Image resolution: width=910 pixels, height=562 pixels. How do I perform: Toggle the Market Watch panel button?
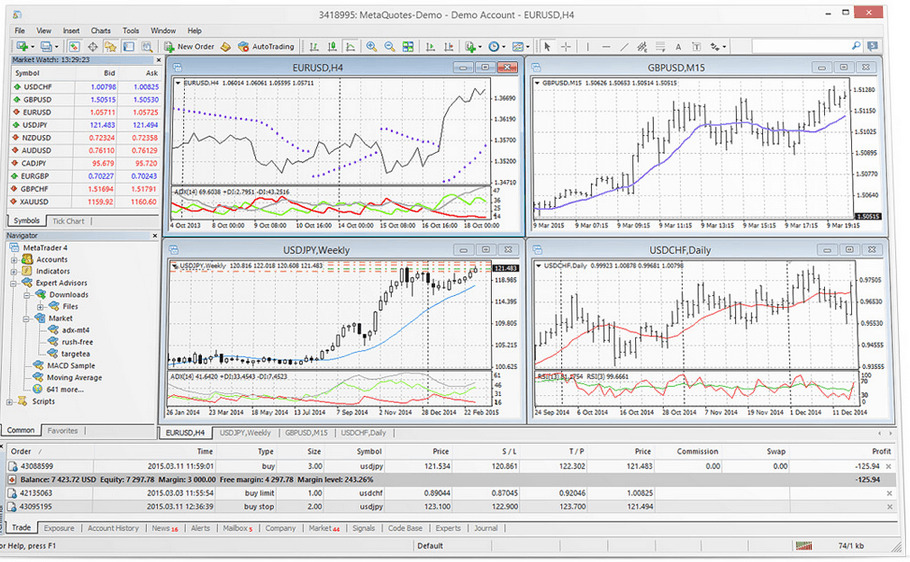tap(74, 46)
